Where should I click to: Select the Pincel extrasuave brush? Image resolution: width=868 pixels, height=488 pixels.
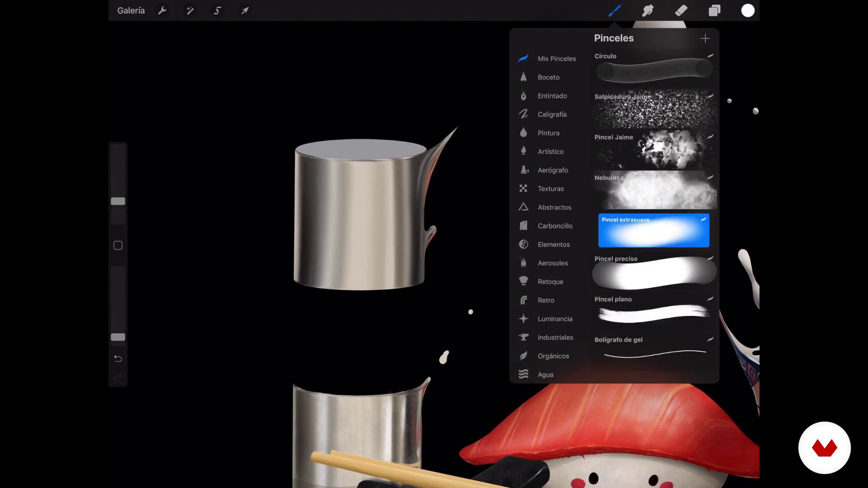coord(654,230)
